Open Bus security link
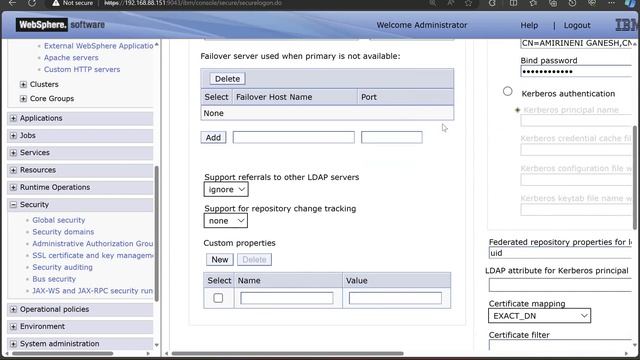Viewport: 640px width, 360px height. (x=54, y=279)
